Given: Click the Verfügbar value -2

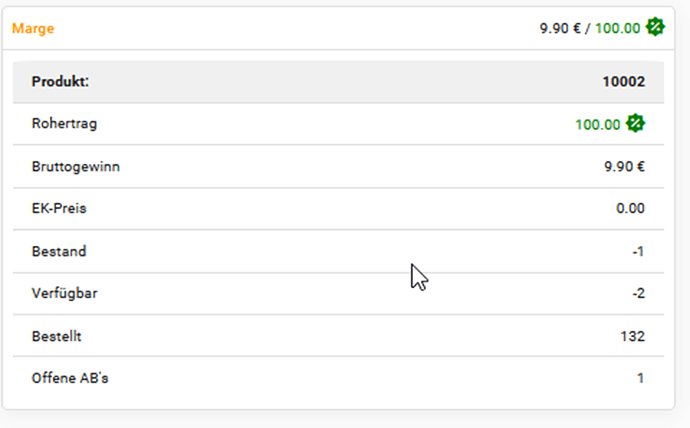Looking at the screenshot, I should (x=639, y=293).
